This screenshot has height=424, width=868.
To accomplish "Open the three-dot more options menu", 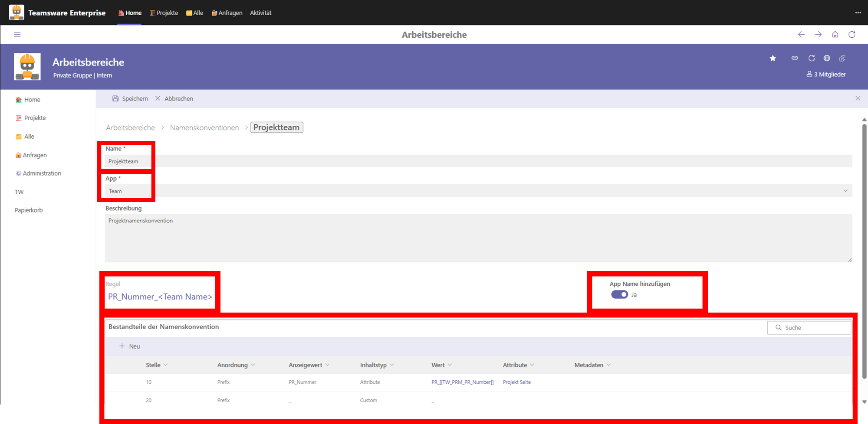I will 858,13.
